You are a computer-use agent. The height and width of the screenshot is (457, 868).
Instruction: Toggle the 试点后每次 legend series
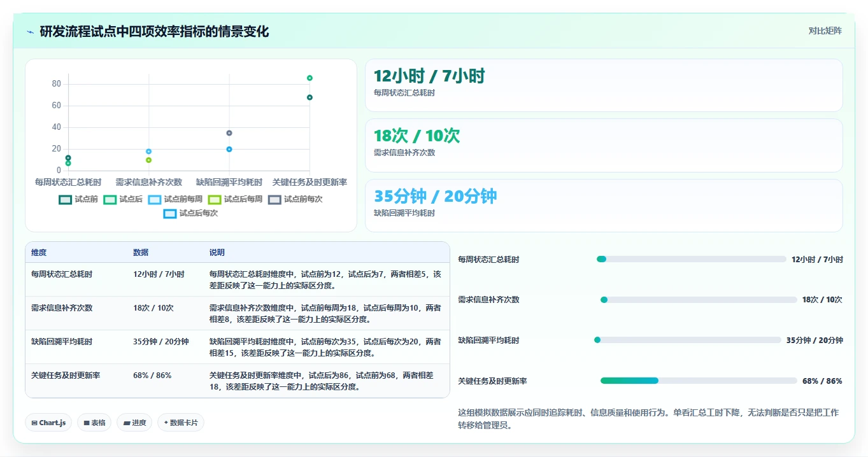point(190,213)
